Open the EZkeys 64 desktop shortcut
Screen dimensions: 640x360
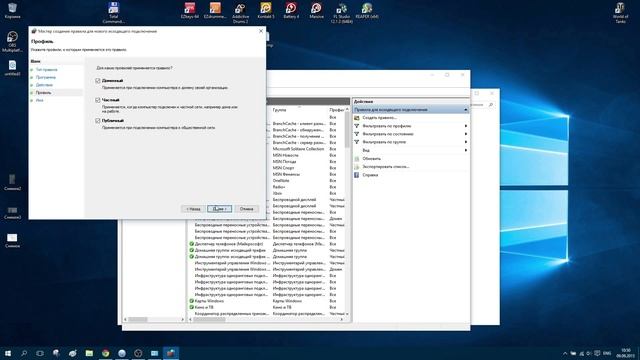(190, 11)
